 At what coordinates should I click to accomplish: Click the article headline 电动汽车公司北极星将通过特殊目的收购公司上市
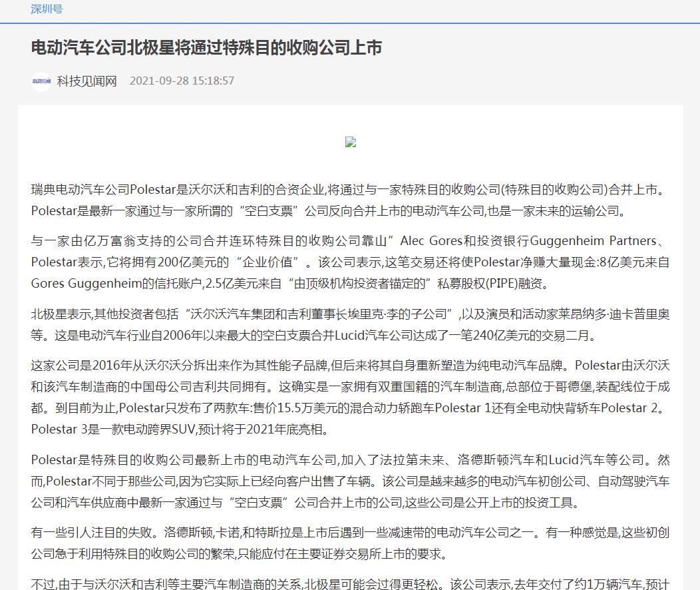pos(206,47)
